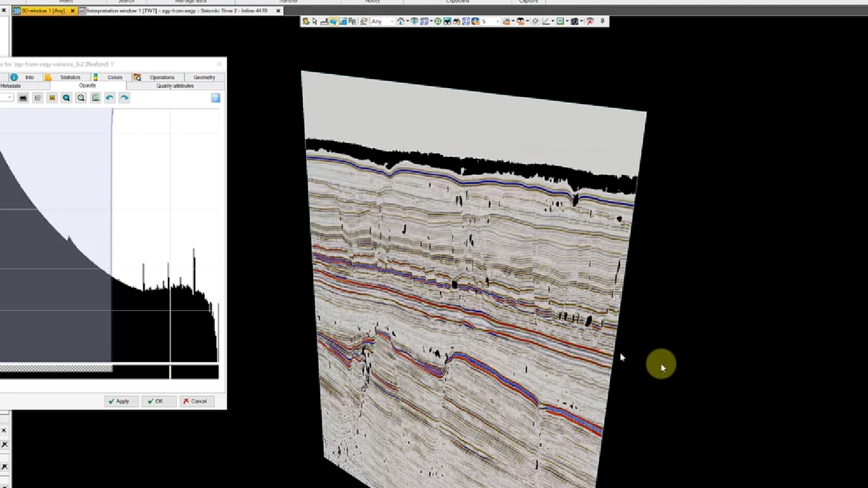Select the Opacity tab

point(88,86)
